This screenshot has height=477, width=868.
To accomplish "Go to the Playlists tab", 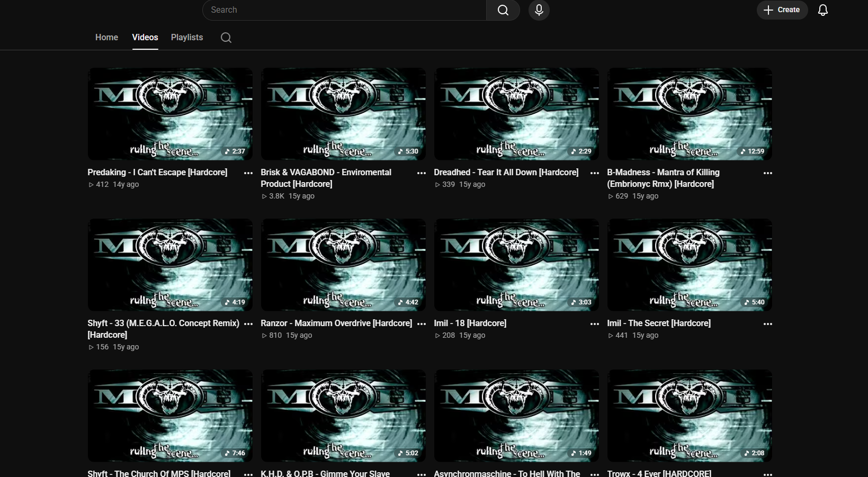I will coord(187,38).
